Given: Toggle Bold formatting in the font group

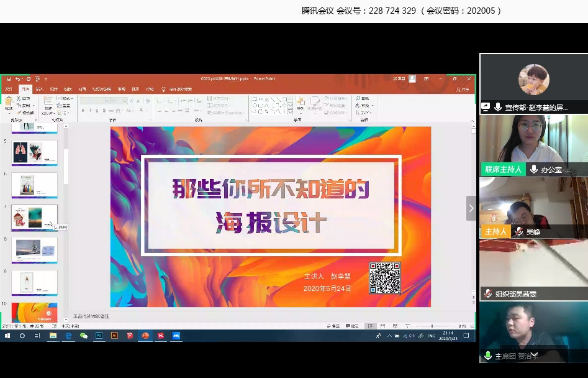Looking at the screenshot, I should (83, 111).
